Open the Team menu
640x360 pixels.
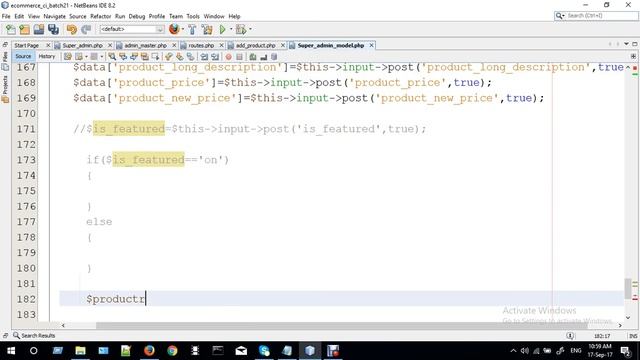(x=176, y=16)
